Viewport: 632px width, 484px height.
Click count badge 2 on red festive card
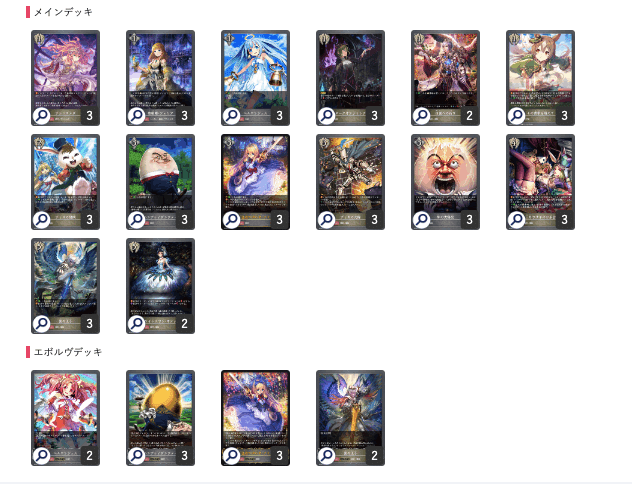tap(470, 116)
